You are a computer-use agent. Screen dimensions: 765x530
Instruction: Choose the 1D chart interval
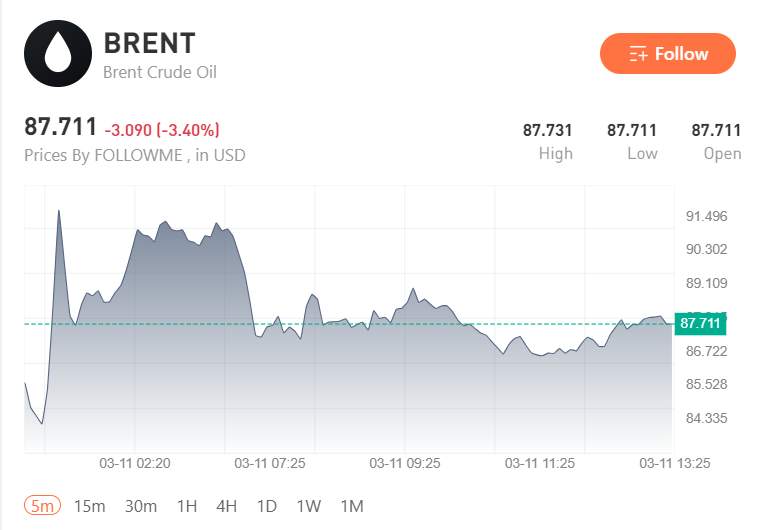click(x=266, y=506)
